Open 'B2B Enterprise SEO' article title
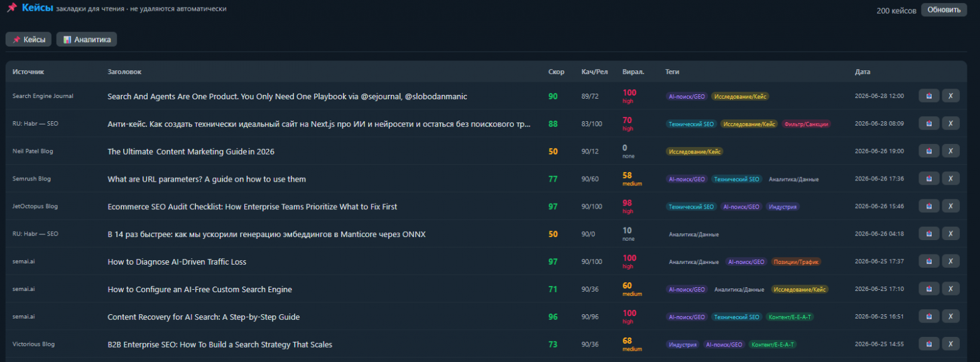This screenshot has height=362, width=980. click(x=220, y=344)
